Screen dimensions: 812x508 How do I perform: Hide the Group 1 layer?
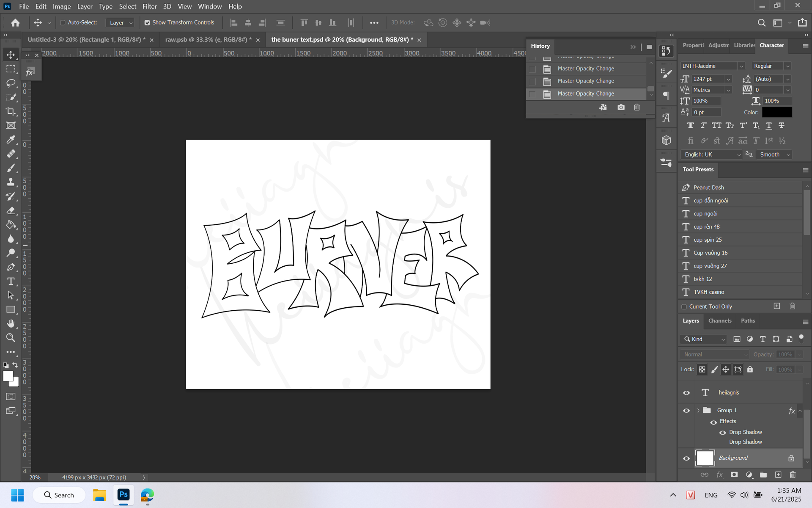(x=686, y=411)
